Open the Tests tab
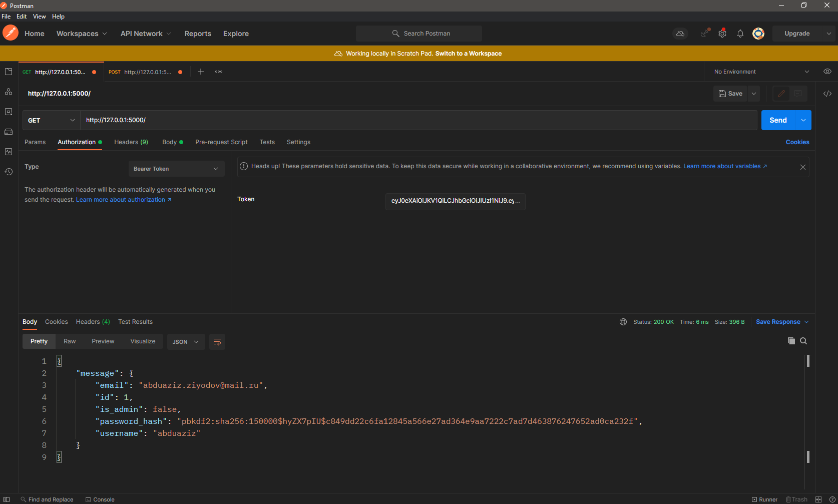This screenshot has height=504, width=838. pyautogui.click(x=267, y=142)
